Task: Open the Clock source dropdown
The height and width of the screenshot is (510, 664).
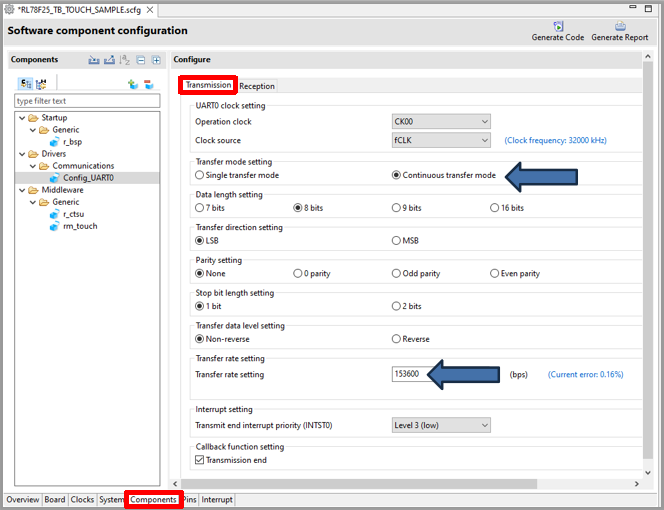Action: [441, 141]
